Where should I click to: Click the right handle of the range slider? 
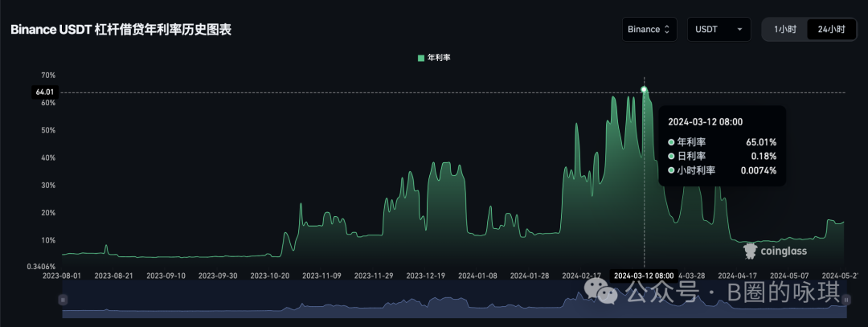tap(845, 300)
